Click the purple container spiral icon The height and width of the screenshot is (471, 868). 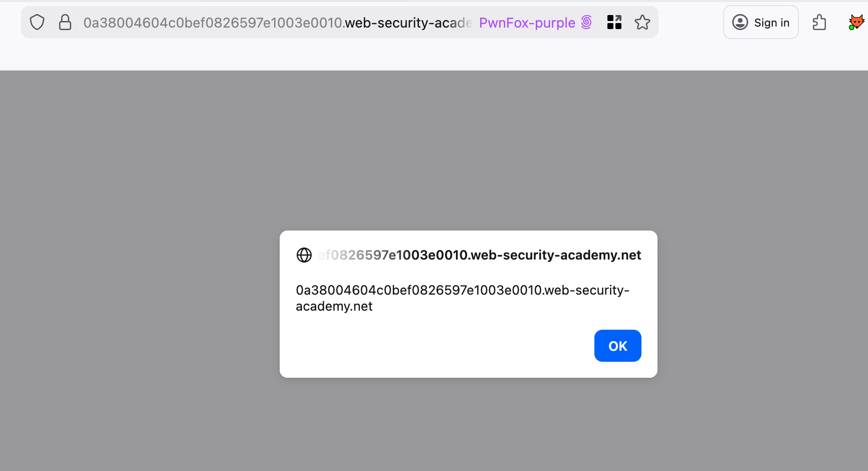586,23
